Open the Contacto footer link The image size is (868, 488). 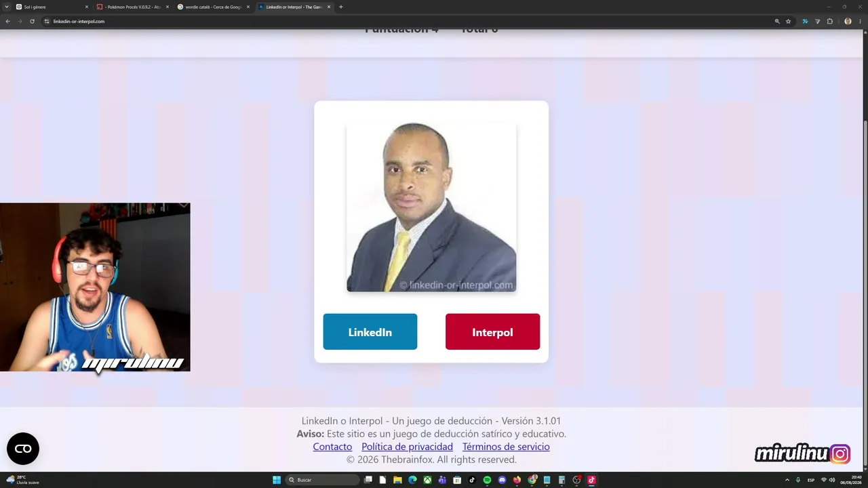[332, 447]
